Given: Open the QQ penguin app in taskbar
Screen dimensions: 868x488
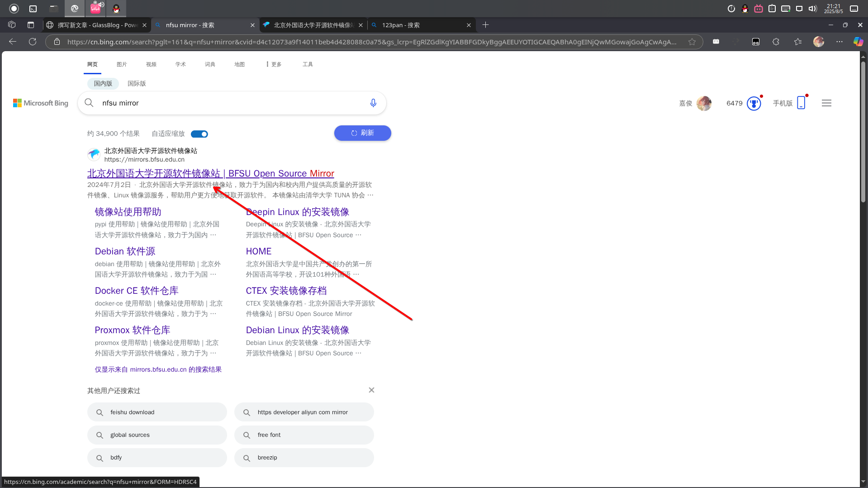Looking at the screenshot, I should pyautogui.click(x=116, y=9).
